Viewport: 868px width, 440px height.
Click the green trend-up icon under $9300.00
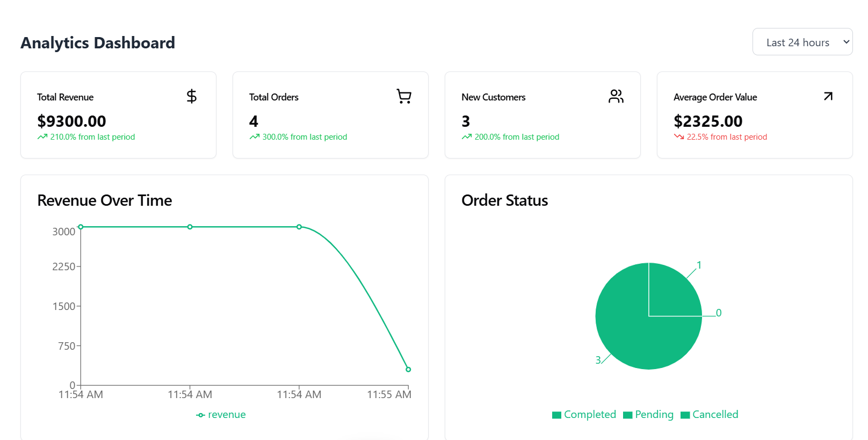click(42, 137)
